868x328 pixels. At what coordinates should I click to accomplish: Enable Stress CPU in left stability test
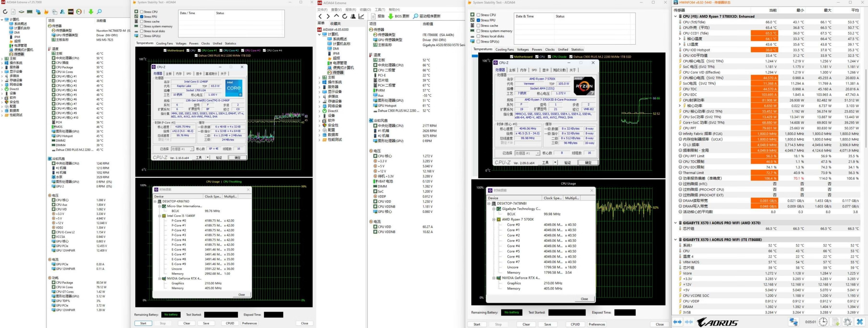tap(142, 12)
